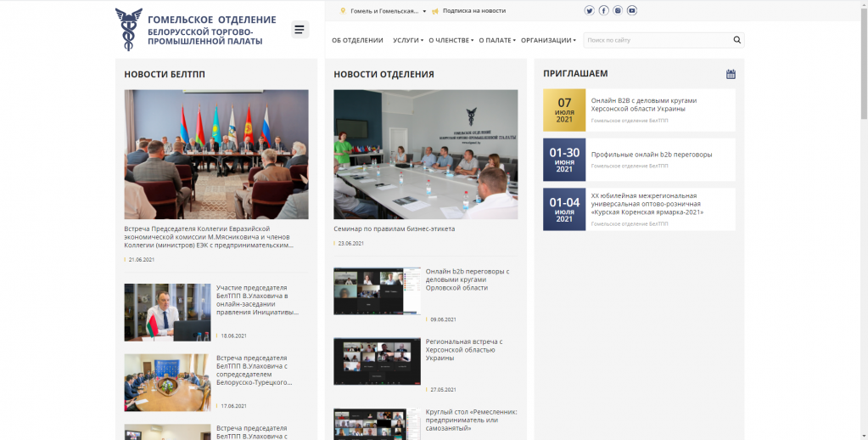Open Онлайн b2b переговоры Орловской области article

(468, 279)
